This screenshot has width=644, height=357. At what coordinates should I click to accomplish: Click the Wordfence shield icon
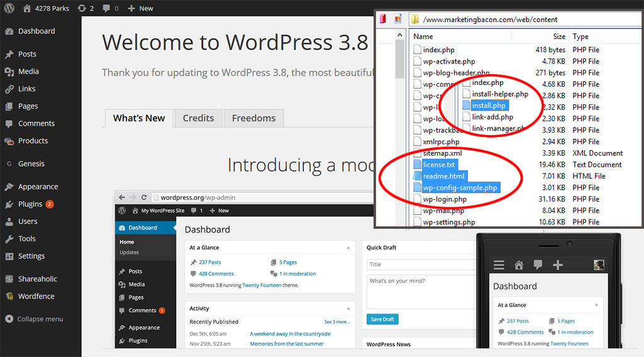[x=9, y=296]
